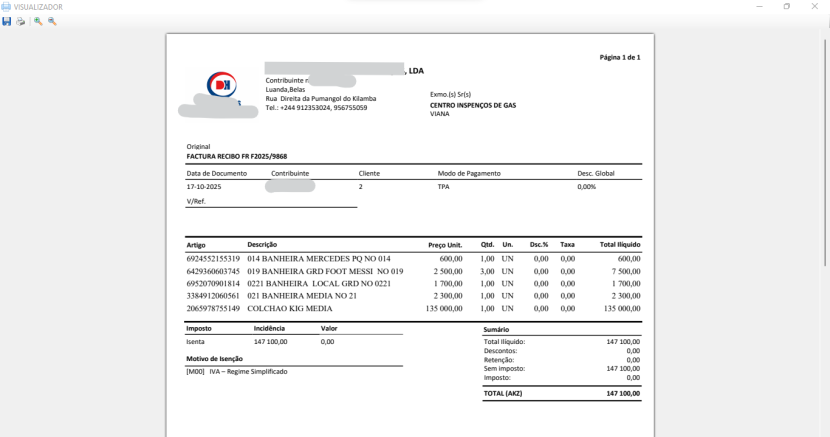
Task: Minimize the Visualizador window
Action: [x=760, y=6]
